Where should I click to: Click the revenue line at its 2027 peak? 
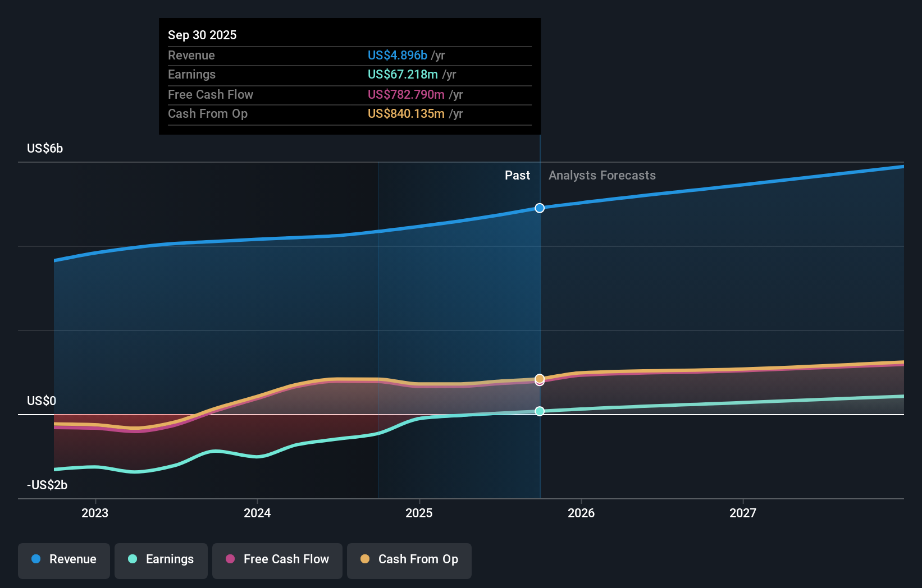click(x=902, y=166)
